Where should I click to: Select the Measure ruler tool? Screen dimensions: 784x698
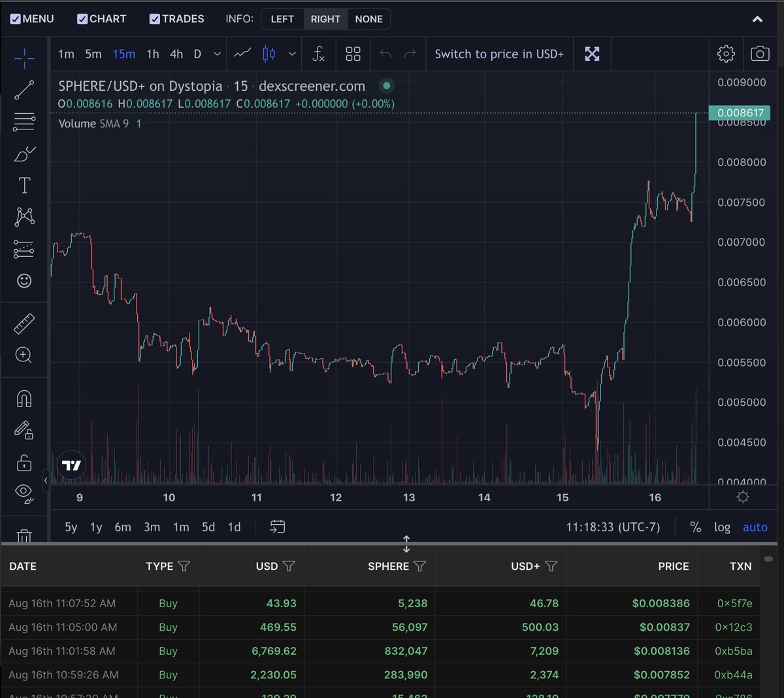coord(24,323)
